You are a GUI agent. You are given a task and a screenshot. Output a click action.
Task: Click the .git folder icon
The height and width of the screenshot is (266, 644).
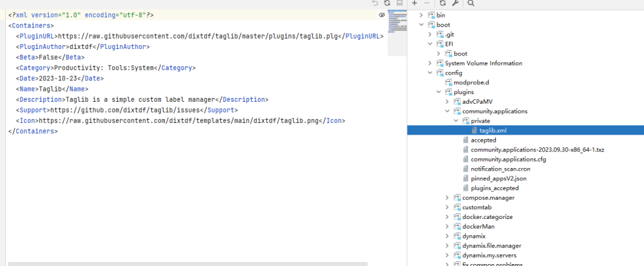(x=440, y=35)
